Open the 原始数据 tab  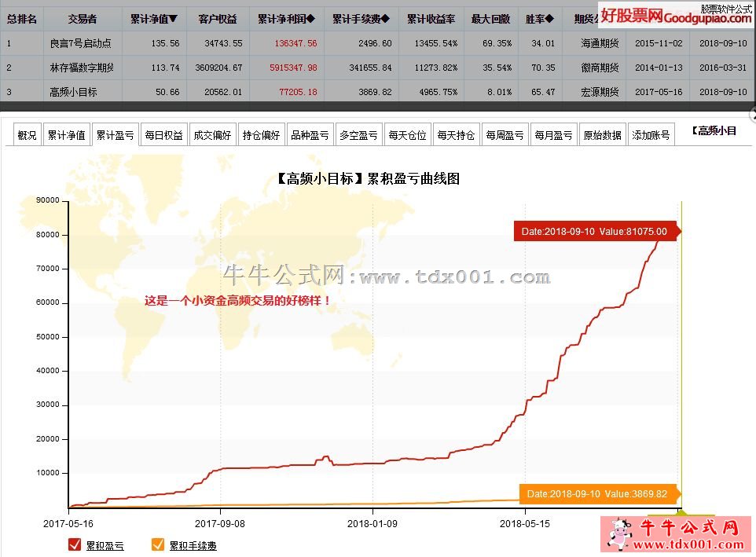601,135
